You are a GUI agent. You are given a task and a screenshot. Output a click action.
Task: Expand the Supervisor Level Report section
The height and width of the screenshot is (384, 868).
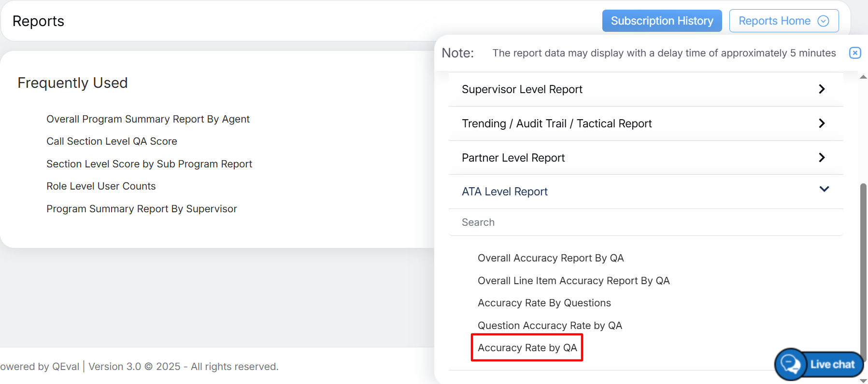(x=645, y=89)
